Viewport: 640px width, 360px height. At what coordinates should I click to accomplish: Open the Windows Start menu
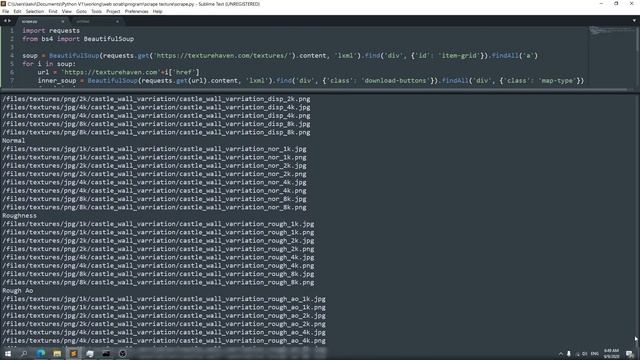click(8, 353)
